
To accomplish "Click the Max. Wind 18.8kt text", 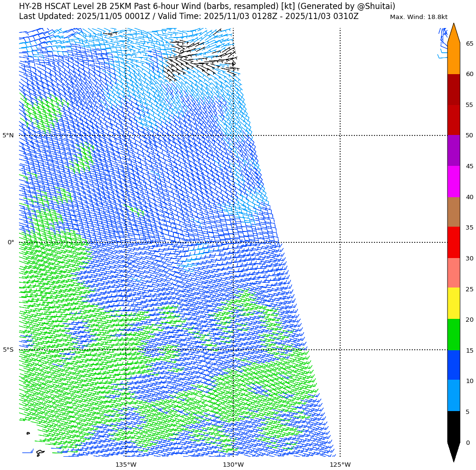I will point(419,17).
